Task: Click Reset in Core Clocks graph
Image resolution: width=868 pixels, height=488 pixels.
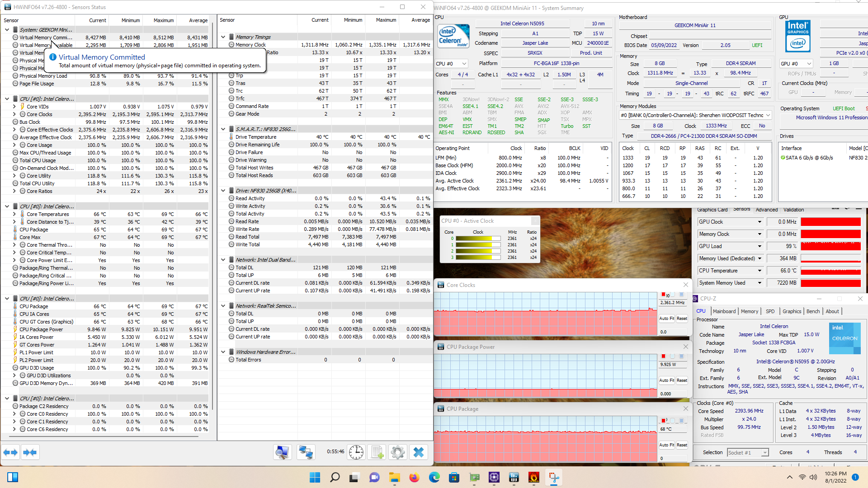Action: point(682,319)
